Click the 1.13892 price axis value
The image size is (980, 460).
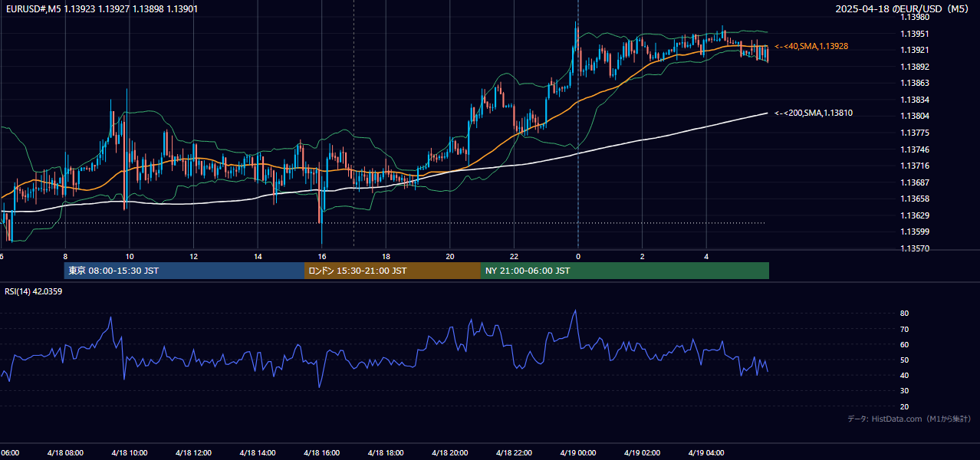[915, 67]
